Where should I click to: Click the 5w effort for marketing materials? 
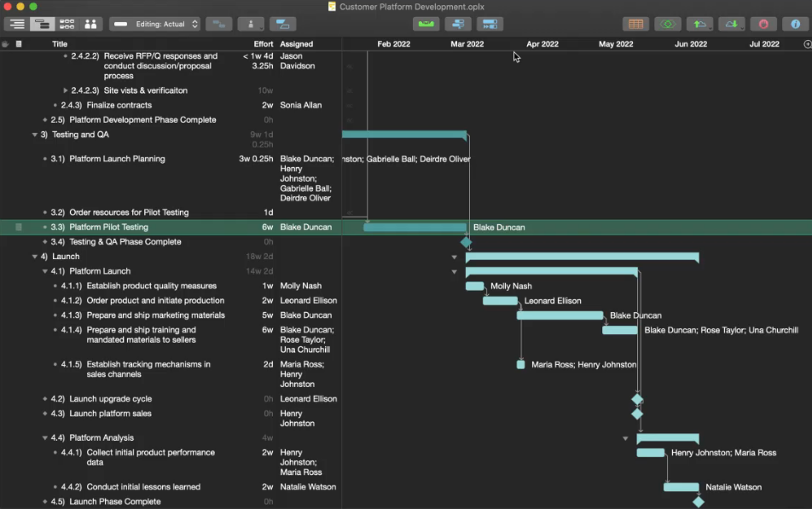267,315
